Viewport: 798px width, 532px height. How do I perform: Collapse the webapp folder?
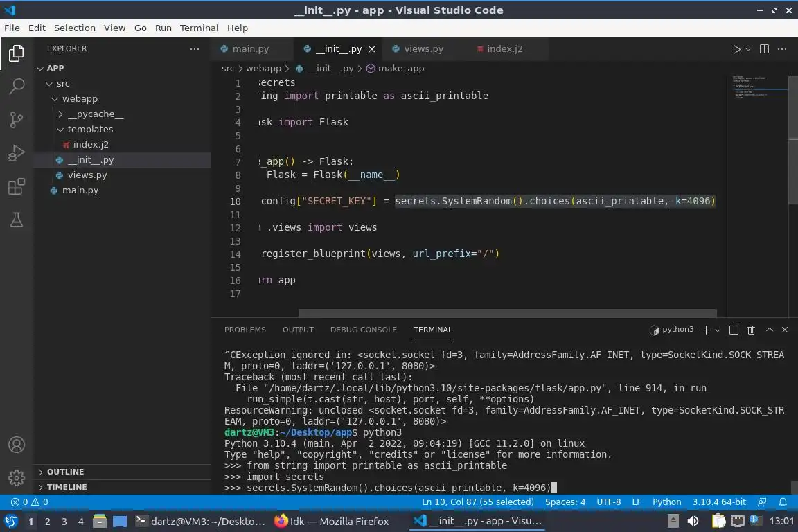pos(122,98)
